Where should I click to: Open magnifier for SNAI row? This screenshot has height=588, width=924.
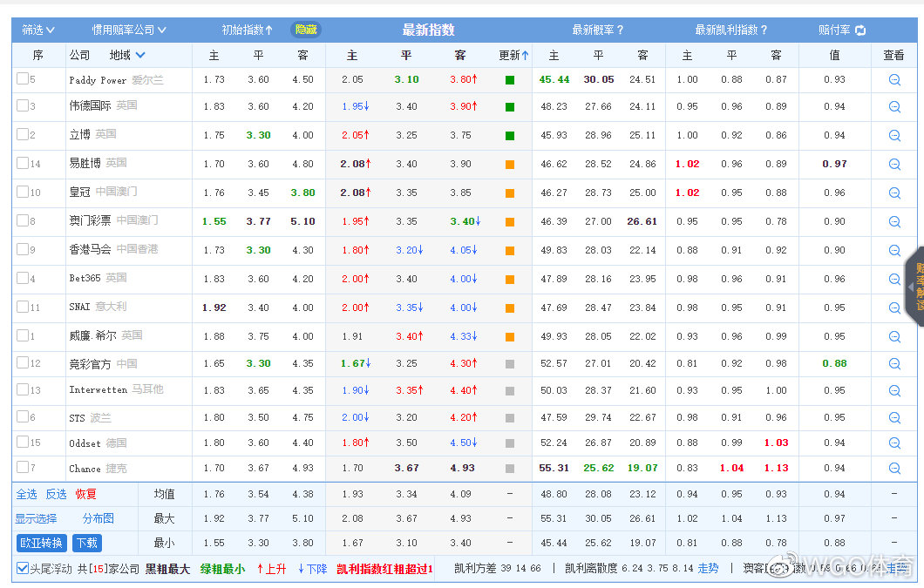click(894, 308)
